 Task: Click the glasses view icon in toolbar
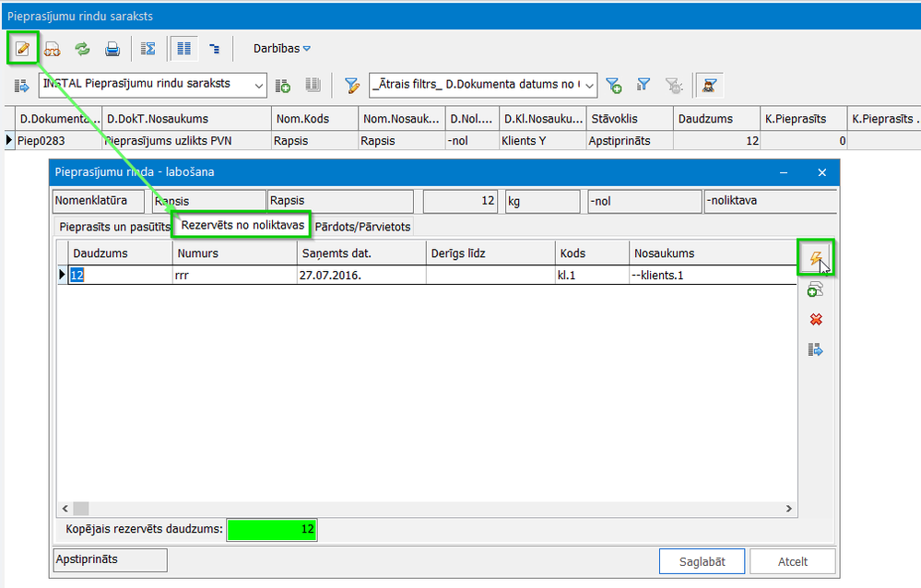(x=53, y=48)
